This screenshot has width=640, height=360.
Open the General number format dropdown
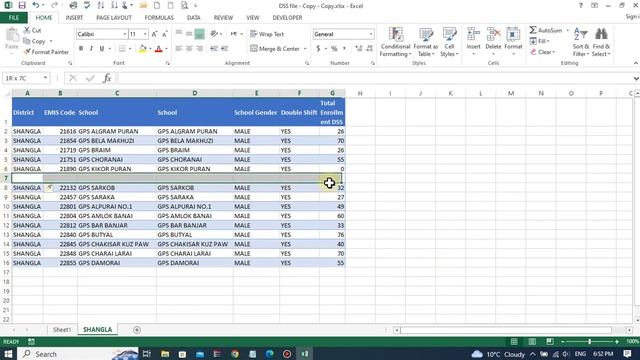point(371,34)
